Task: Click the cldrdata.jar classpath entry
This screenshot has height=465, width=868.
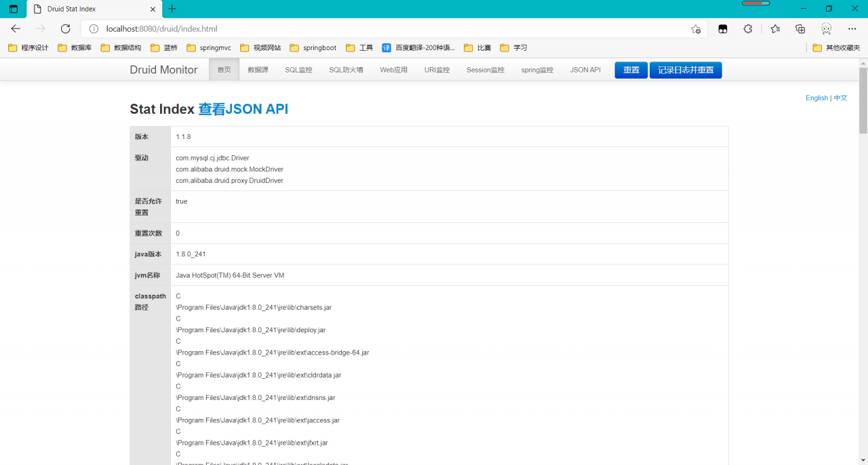Action: [258, 375]
